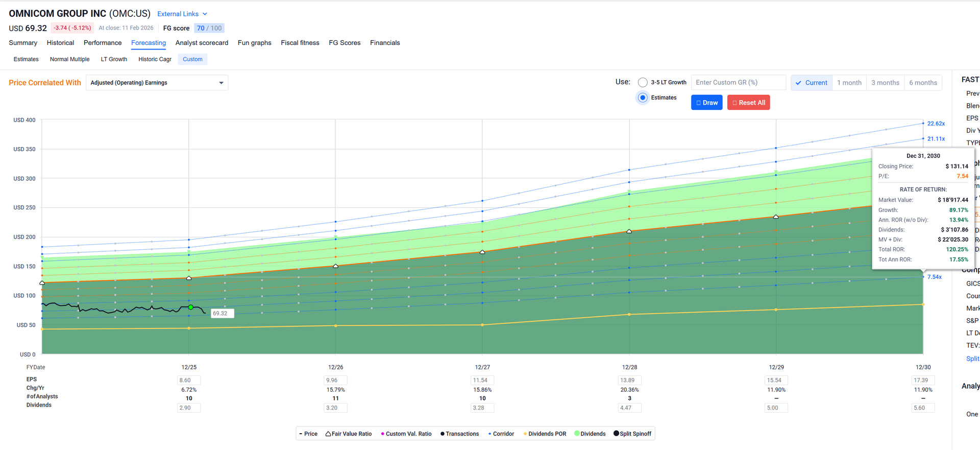This screenshot has width=980, height=450.
Task: Click the 12/27 fair value triangle marker on the chart
Action: (x=482, y=252)
